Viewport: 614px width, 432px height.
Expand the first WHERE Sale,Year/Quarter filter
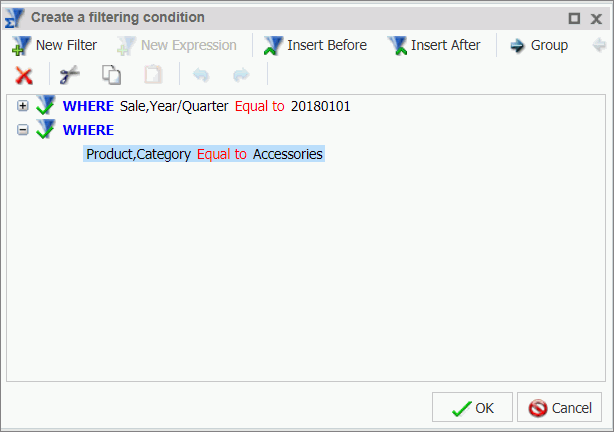pos(23,106)
